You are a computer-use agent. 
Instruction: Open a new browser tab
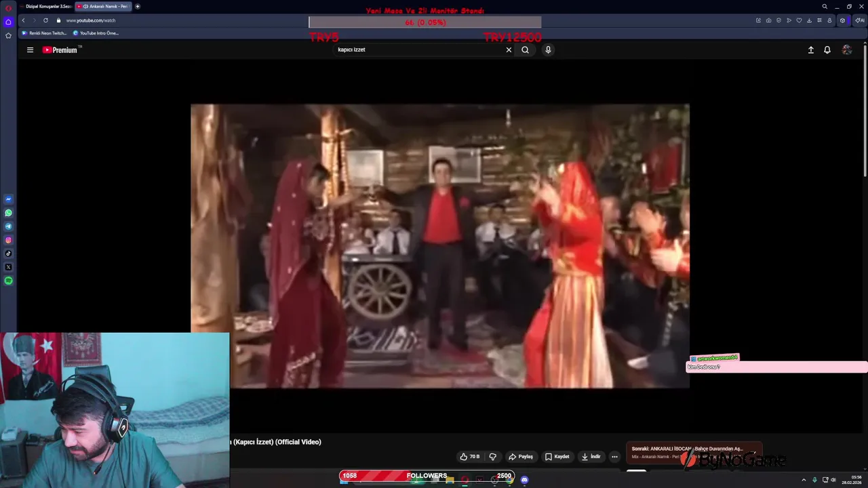click(x=138, y=6)
